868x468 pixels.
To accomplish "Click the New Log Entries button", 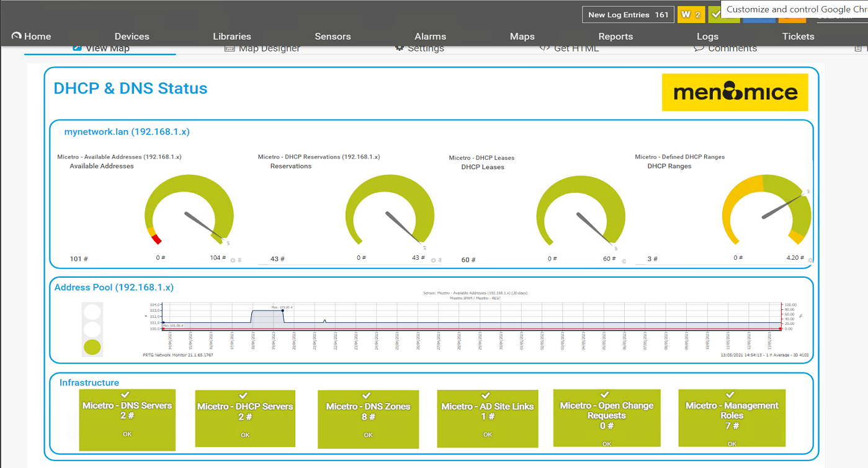I will pyautogui.click(x=628, y=15).
